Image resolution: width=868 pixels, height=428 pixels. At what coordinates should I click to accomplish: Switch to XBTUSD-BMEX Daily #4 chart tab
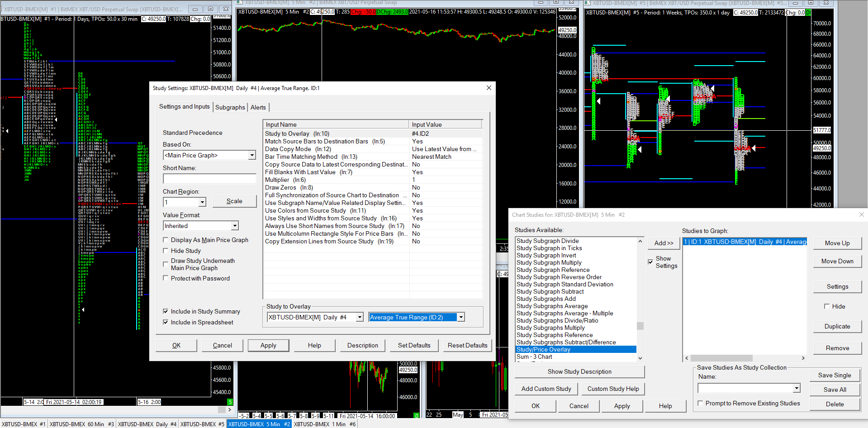pyautogui.click(x=147, y=424)
